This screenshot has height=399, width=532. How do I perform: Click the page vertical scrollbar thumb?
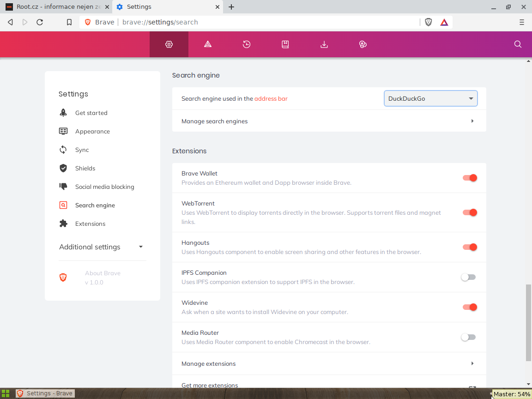coord(528,323)
